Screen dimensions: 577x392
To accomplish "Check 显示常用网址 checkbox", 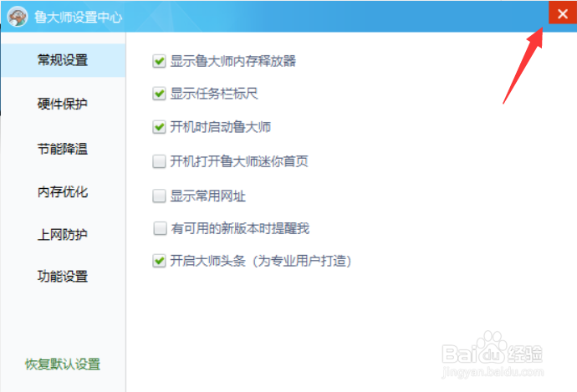I will click(160, 196).
